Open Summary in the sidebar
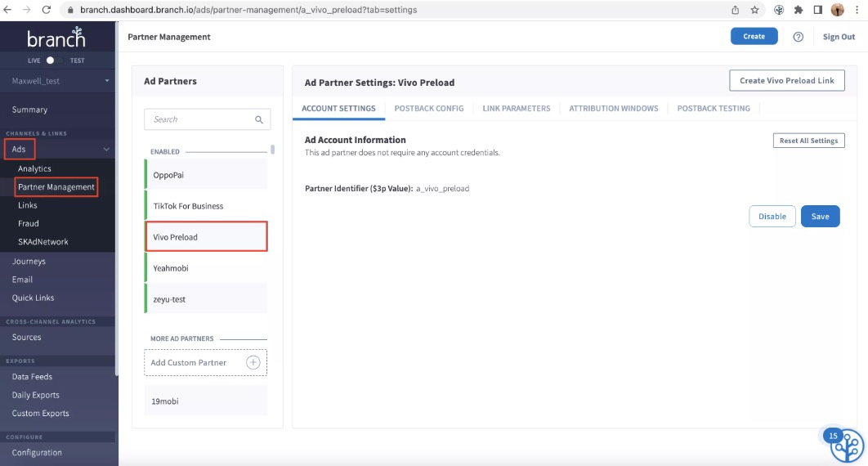The height and width of the screenshot is (466, 868). (x=30, y=110)
